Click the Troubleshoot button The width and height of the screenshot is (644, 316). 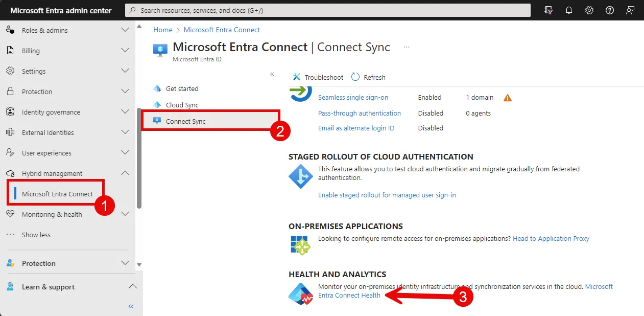[317, 77]
